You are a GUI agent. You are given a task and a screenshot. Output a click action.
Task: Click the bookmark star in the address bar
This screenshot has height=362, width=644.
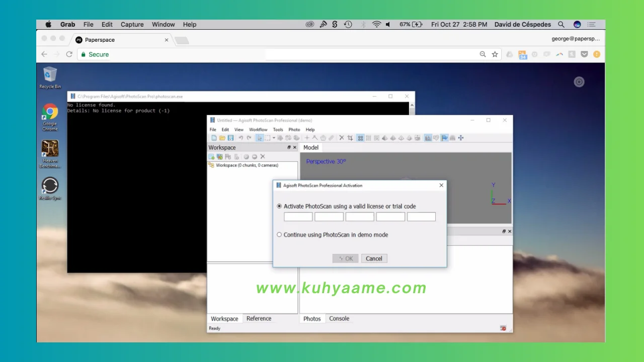(x=495, y=54)
